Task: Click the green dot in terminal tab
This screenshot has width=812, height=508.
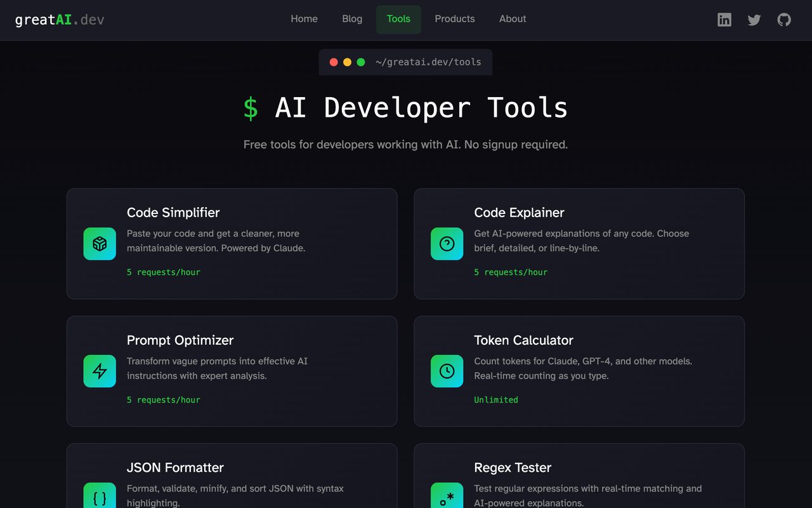Action: click(361, 62)
